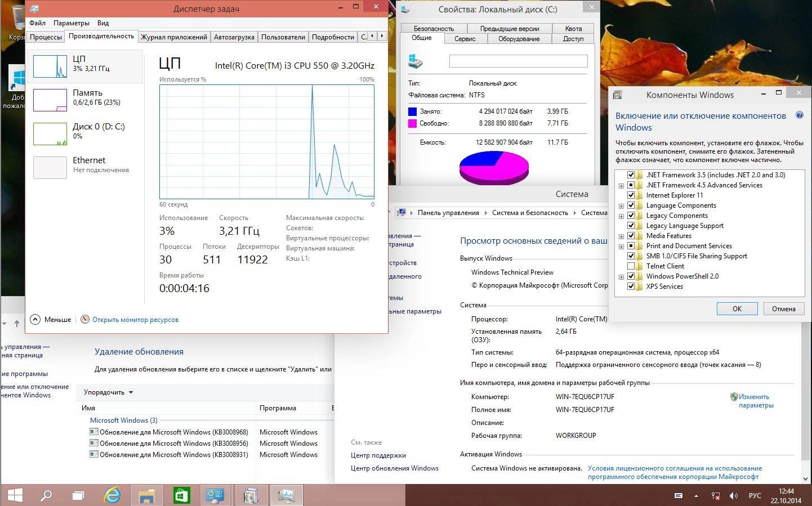The width and height of the screenshot is (812, 506).
Task: Switch to Control Panel taskbar icon
Action: pos(215,495)
